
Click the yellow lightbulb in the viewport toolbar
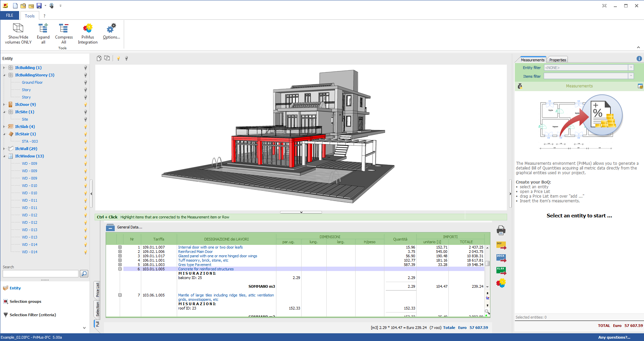[118, 58]
